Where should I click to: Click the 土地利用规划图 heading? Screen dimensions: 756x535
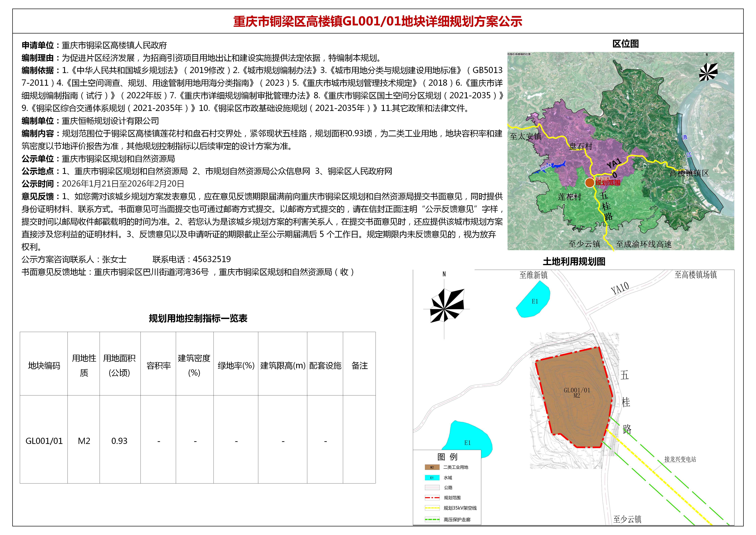point(574,262)
